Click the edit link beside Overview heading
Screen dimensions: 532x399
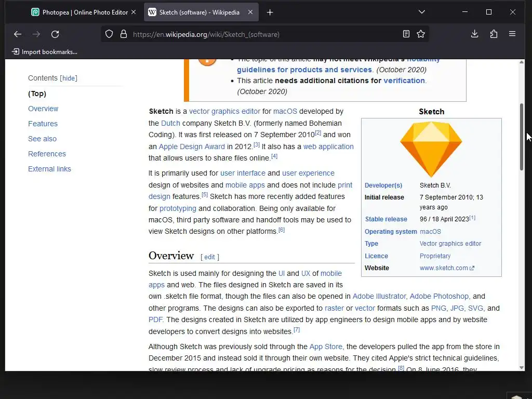tap(209, 257)
